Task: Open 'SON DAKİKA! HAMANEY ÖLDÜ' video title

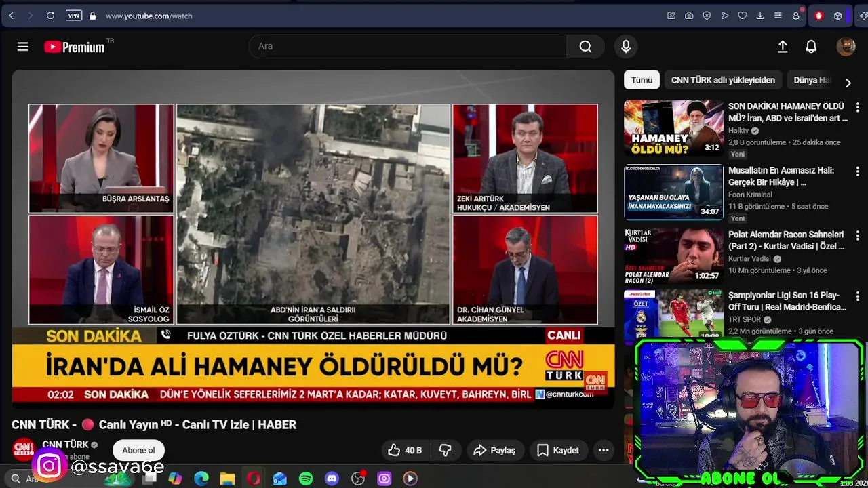Action: [x=788, y=112]
